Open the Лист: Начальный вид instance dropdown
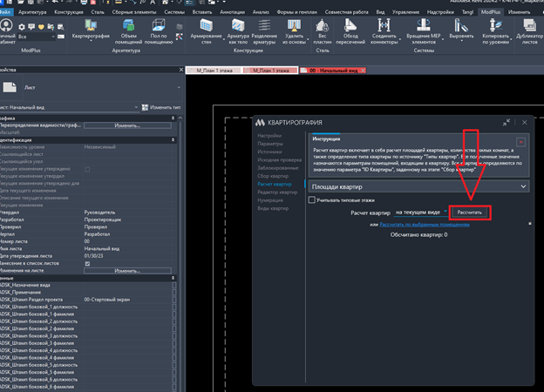This screenshot has height=392, width=544. tap(70, 107)
